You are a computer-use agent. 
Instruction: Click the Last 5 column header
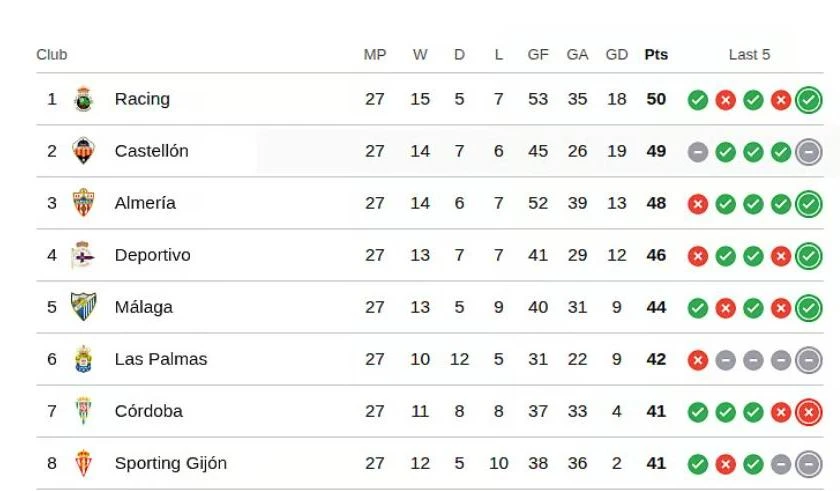click(749, 55)
